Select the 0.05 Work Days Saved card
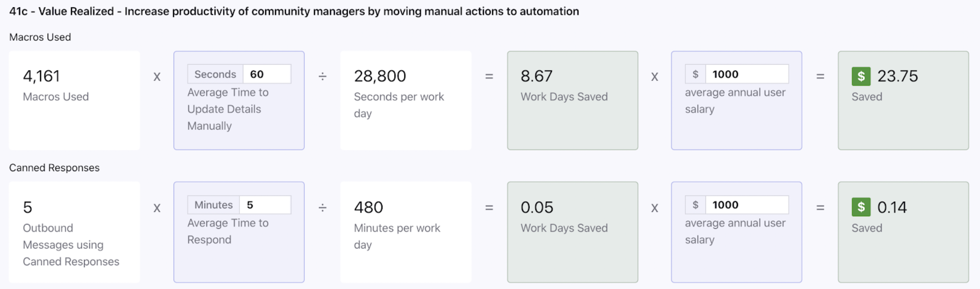The image size is (980, 289). pos(573,232)
